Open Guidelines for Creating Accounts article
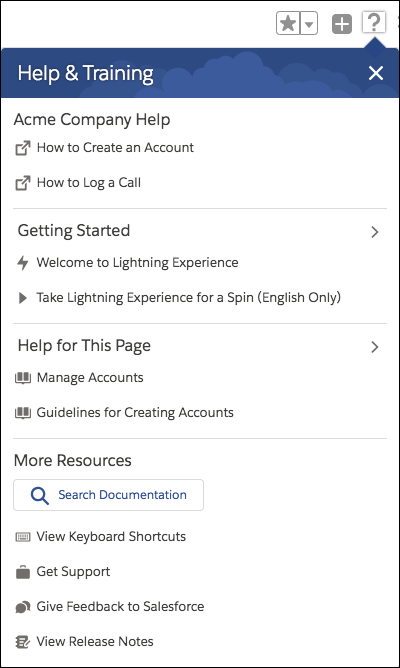The image size is (400, 668). click(x=135, y=412)
